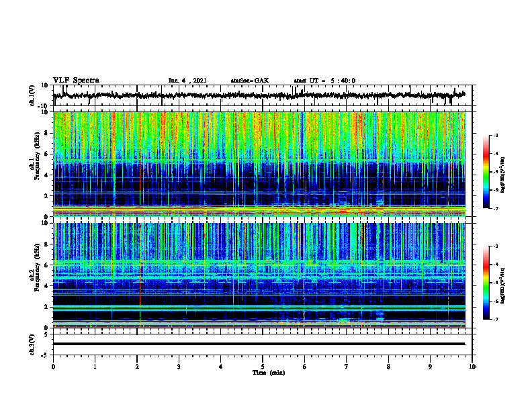
Task: Click the "2" kHz tick of ch.2 spectrogram
Action: click(47, 307)
